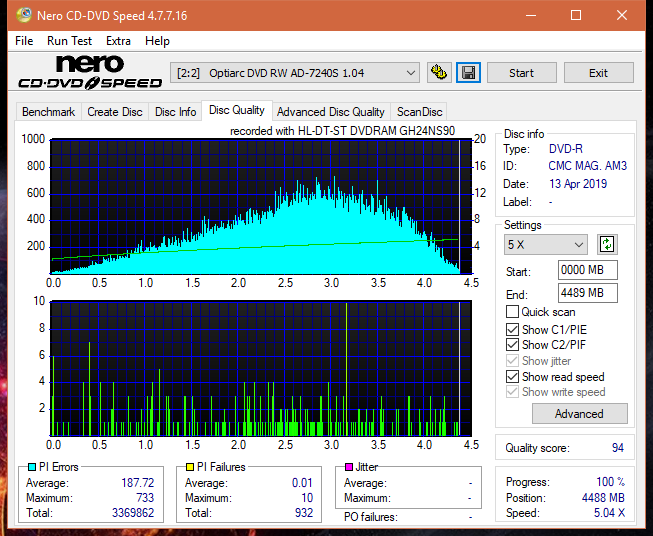Click the PI Errors graph area
This screenshot has width=653, height=536.
(261, 207)
